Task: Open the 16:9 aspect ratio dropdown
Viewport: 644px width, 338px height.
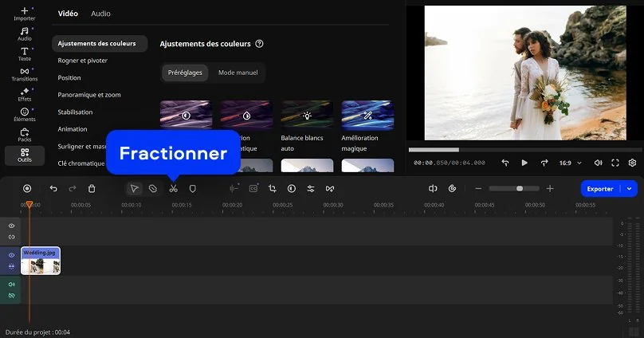Action: tap(570, 163)
